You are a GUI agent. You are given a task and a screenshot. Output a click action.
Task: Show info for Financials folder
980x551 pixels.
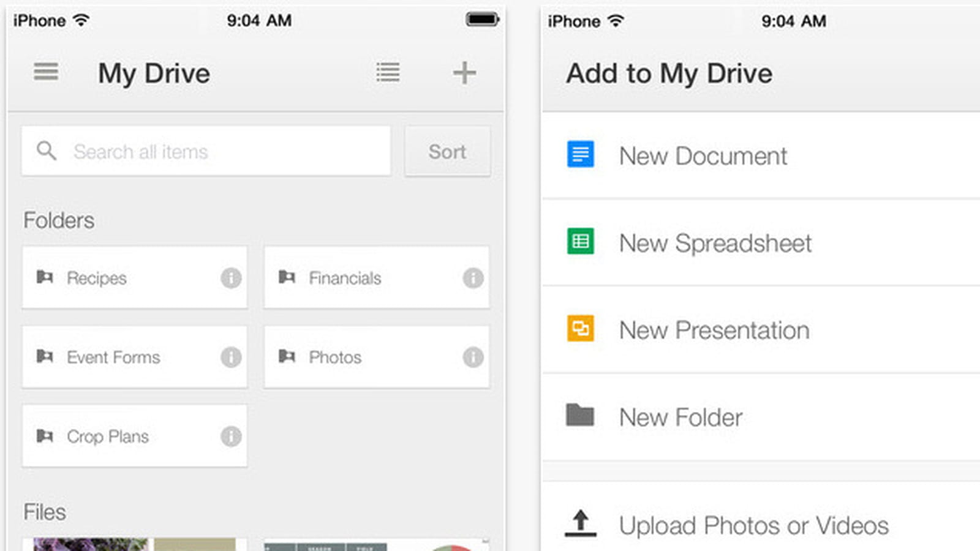point(473,278)
